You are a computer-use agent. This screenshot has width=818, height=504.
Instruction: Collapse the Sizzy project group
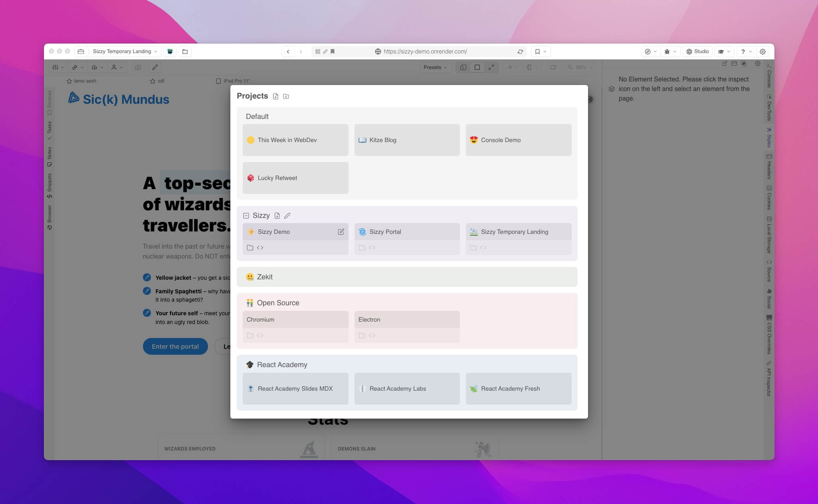click(x=246, y=215)
